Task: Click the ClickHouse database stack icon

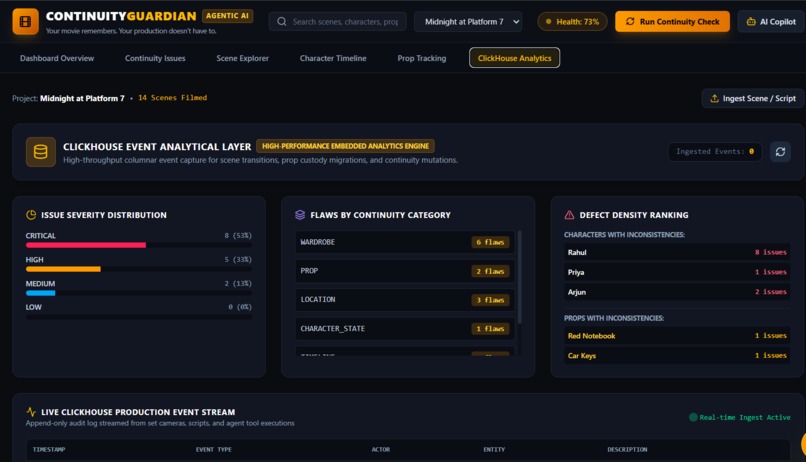Action: click(x=41, y=152)
